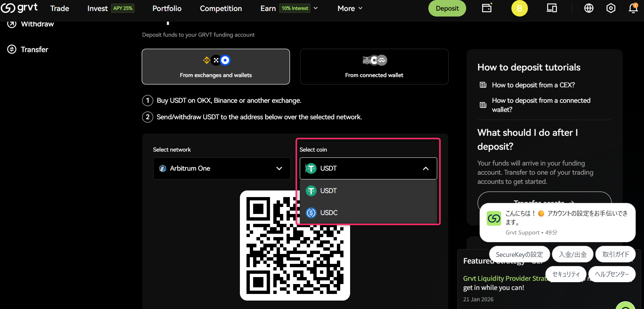The height and width of the screenshot is (309, 644).
Task: Click the 入金/出金 chat button
Action: click(x=573, y=254)
